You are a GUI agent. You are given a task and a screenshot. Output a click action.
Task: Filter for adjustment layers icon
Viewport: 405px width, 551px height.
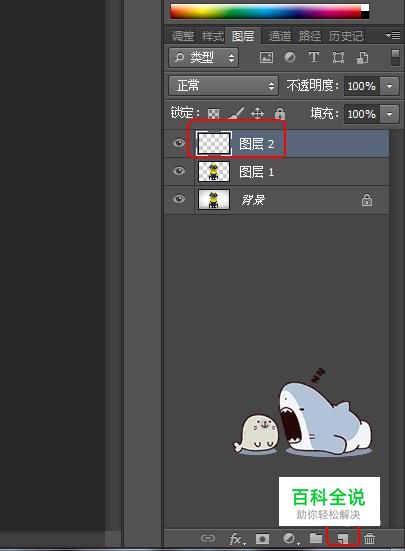click(x=290, y=57)
